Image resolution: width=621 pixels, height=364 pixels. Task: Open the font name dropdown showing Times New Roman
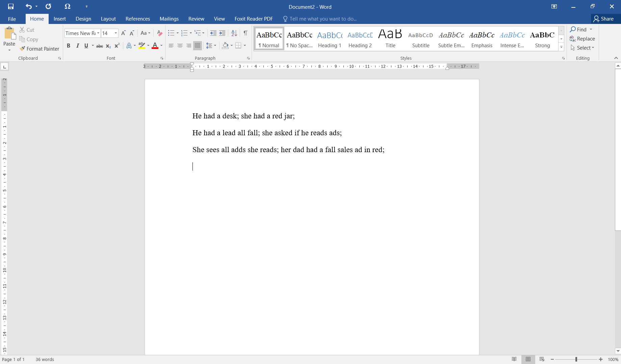click(x=98, y=33)
